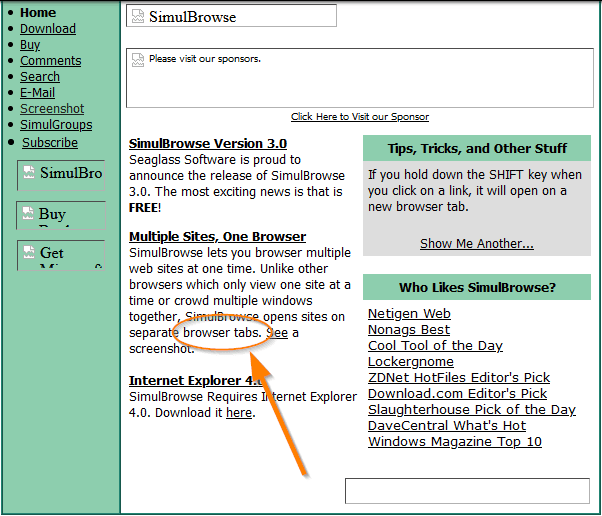Screen dimensions: 602x516
Task: Go to the Buy page link
Action: (30, 45)
